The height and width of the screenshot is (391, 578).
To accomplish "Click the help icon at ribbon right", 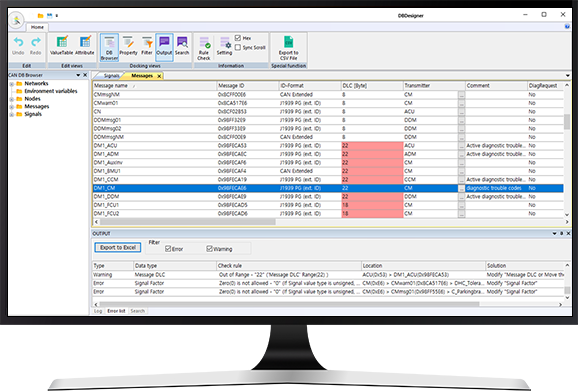I will pos(567,27).
